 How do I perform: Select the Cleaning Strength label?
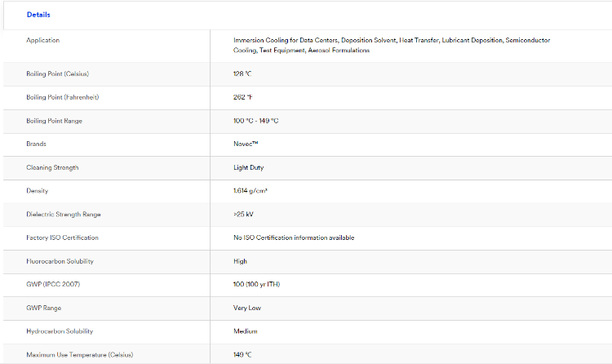coord(52,167)
